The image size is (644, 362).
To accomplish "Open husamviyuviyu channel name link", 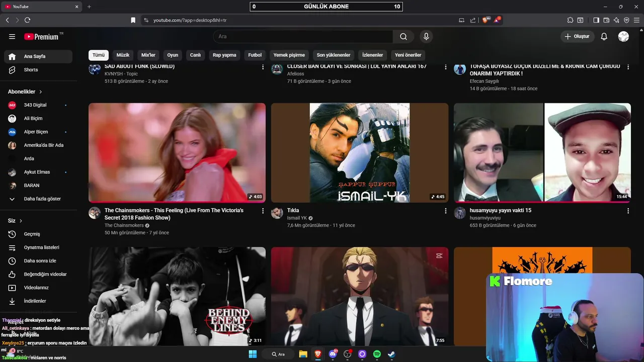I will coord(485,218).
